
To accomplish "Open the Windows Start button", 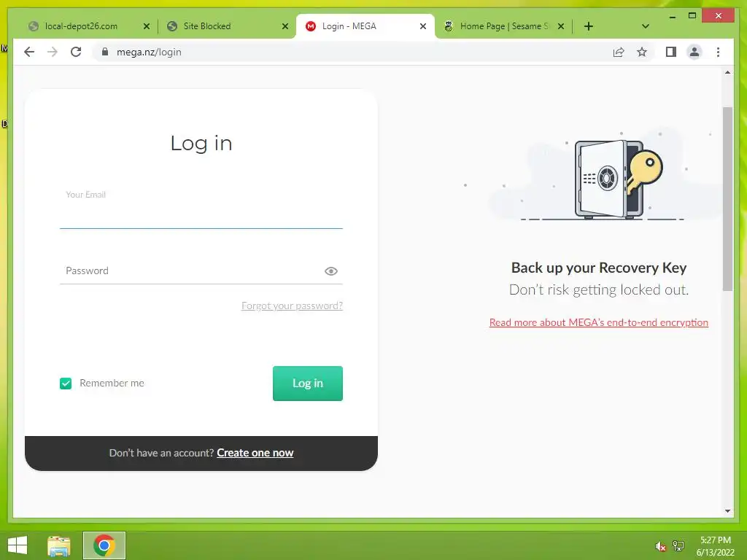I will point(18,545).
